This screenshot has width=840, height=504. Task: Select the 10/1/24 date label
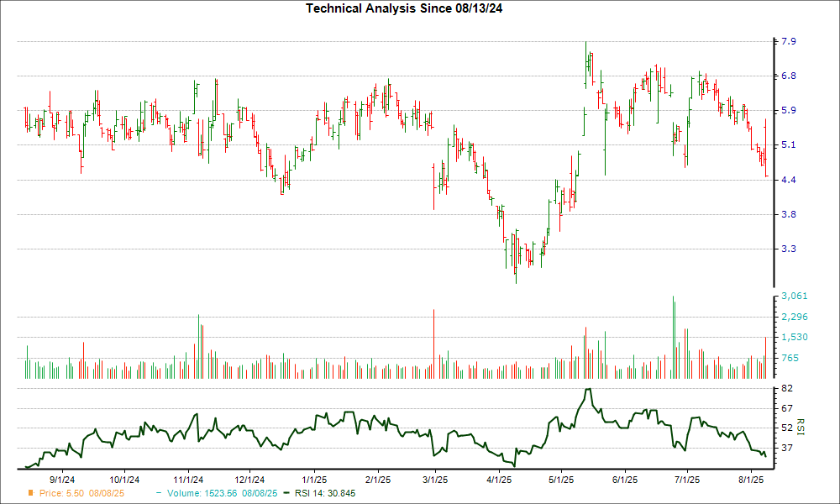(x=124, y=480)
